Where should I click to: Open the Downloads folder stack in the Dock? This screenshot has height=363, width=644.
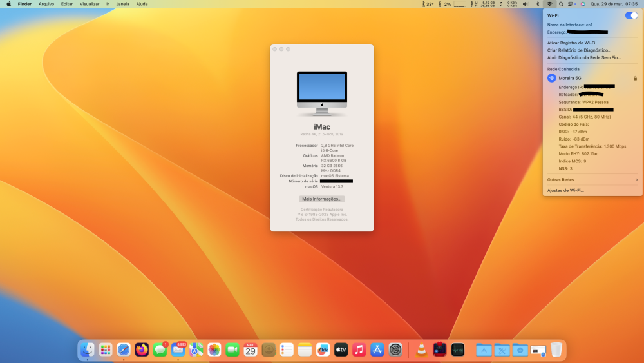(x=520, y=350)
